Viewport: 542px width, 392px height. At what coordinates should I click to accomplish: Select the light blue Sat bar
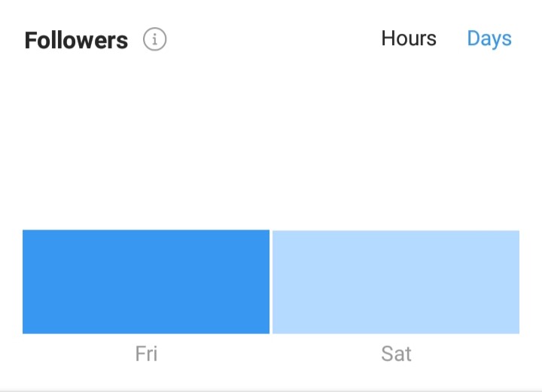pos(396,282)
